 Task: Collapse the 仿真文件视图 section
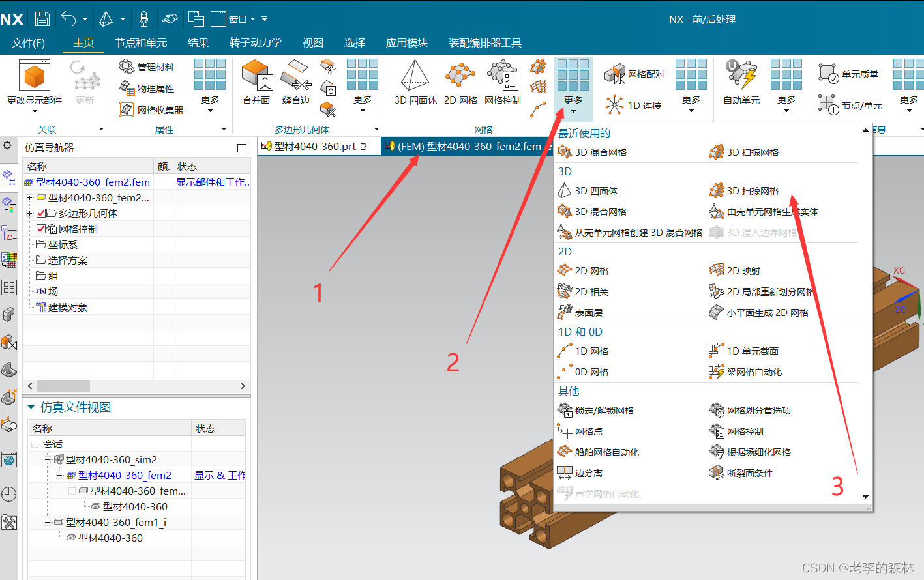click(x=31, y=407)
